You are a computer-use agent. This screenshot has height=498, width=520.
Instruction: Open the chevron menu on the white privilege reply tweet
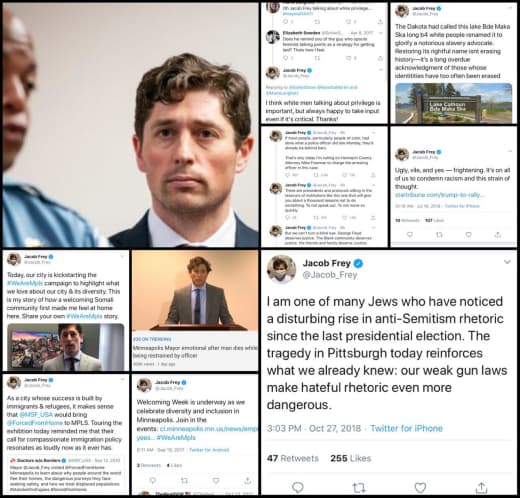click(x=381, y=70)
